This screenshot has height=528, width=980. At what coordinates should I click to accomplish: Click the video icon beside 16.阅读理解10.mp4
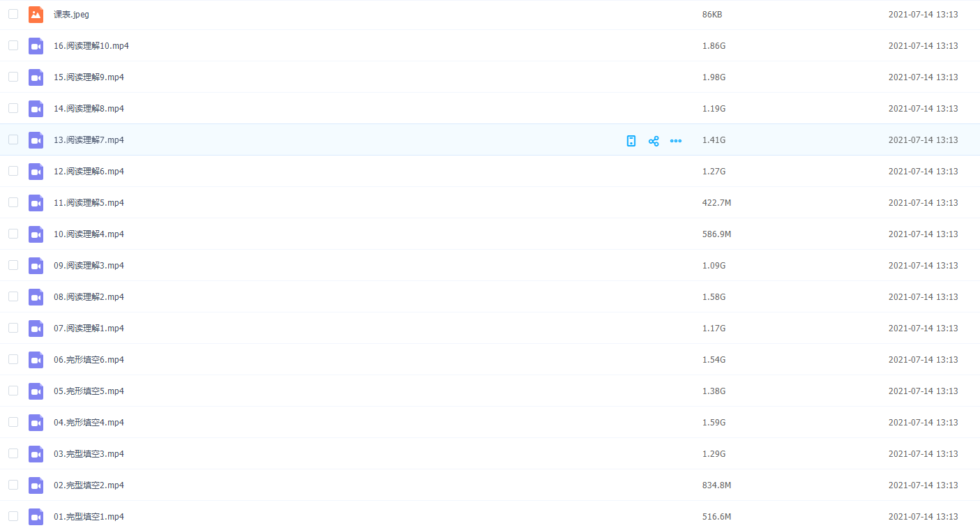(x=36, y=46)
